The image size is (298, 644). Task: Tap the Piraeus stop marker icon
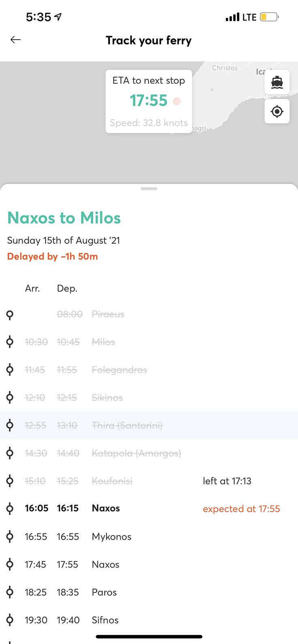click(x=10, y=315)
